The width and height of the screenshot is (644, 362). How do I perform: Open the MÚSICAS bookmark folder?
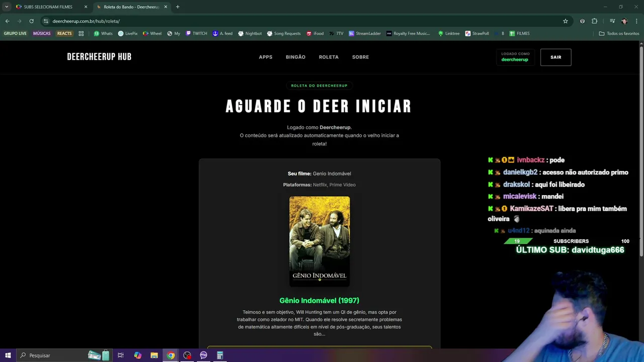[x=42, y=33]
